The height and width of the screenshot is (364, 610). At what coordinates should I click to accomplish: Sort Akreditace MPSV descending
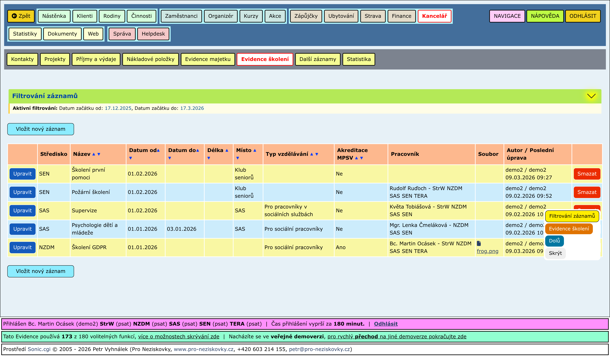tap(362, 158)
